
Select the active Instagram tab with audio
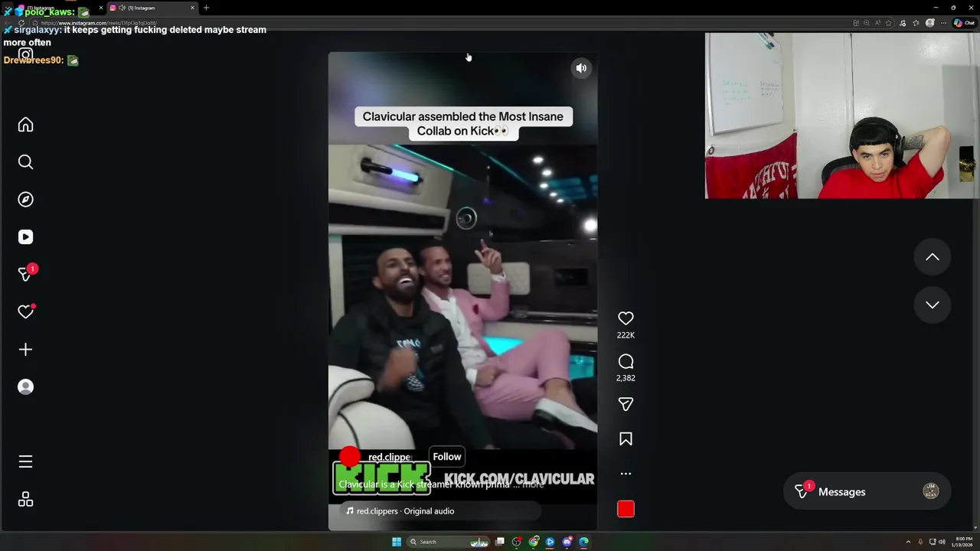153,8
